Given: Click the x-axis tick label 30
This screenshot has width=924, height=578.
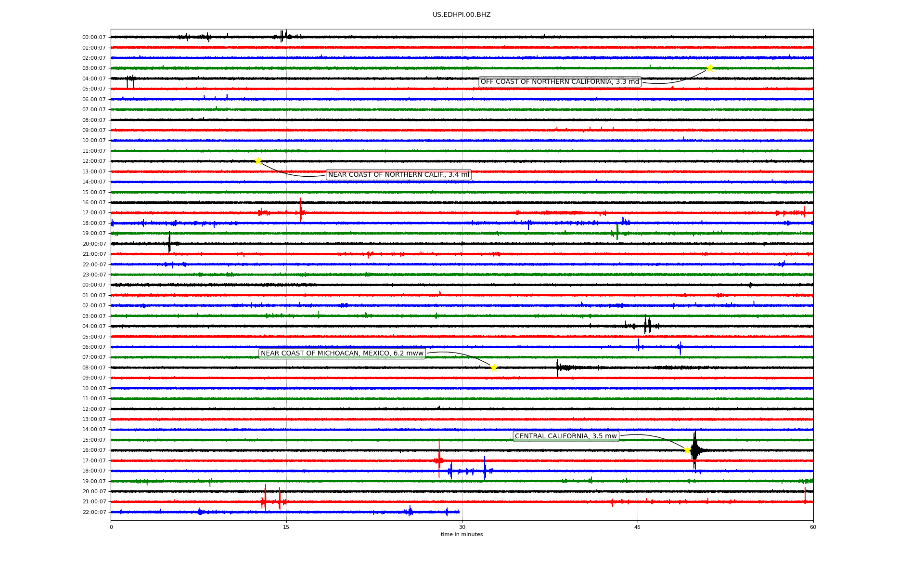Looking at the screenshot, I should click(462, 527).
